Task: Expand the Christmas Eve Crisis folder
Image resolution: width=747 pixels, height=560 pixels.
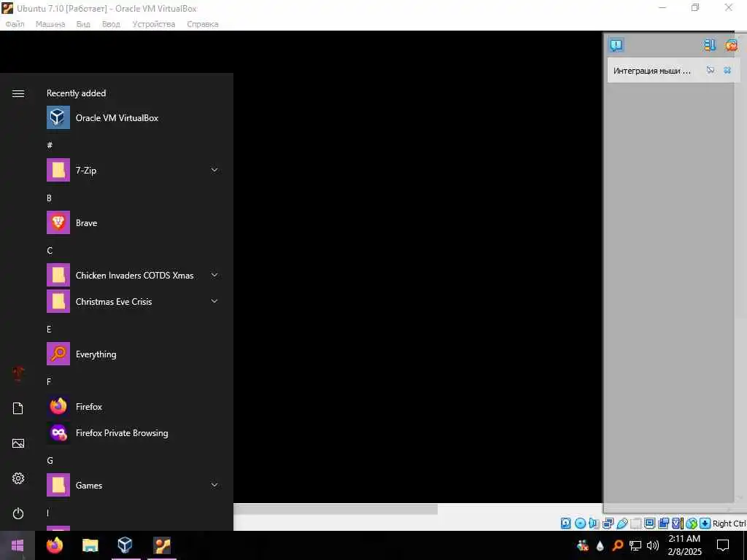Action: coord(214,301)
